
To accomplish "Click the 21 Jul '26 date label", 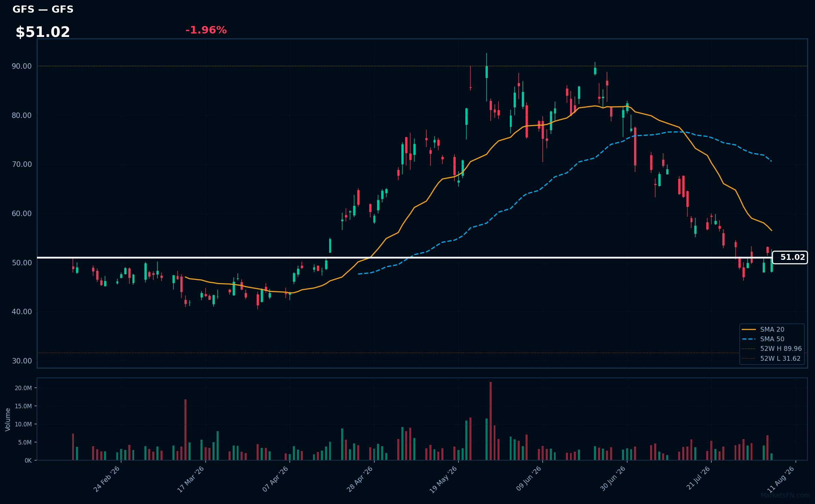I will pos(698,478).
